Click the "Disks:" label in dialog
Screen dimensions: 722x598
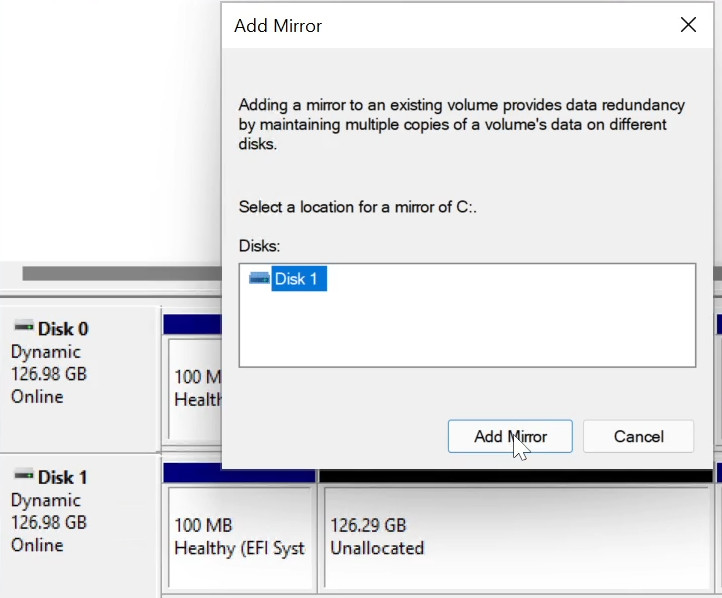(x=260, y=245)
